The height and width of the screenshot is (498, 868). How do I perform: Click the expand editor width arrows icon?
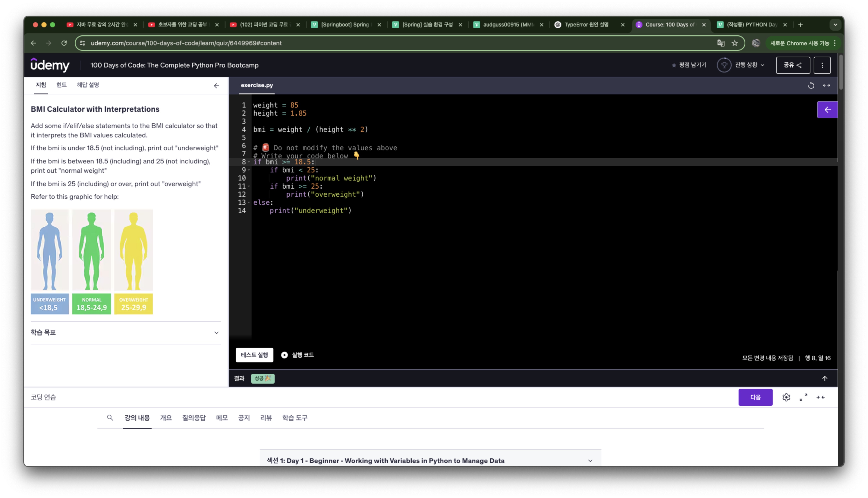(826, 86)
